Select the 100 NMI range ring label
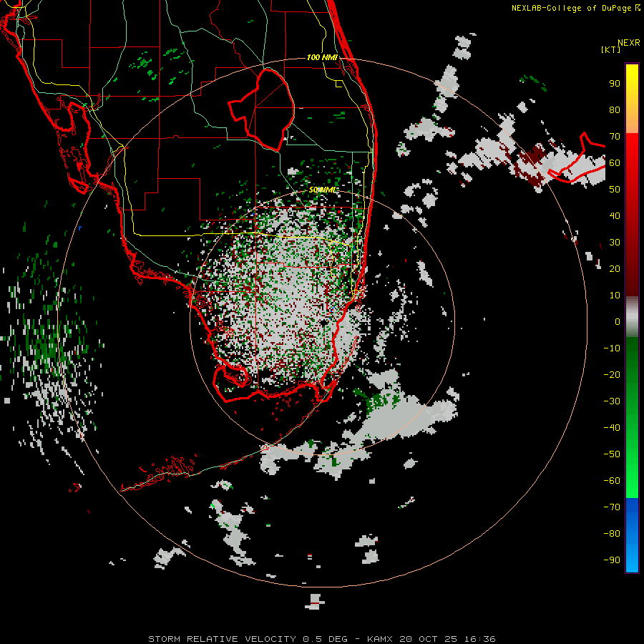 (x=322, y=57)
